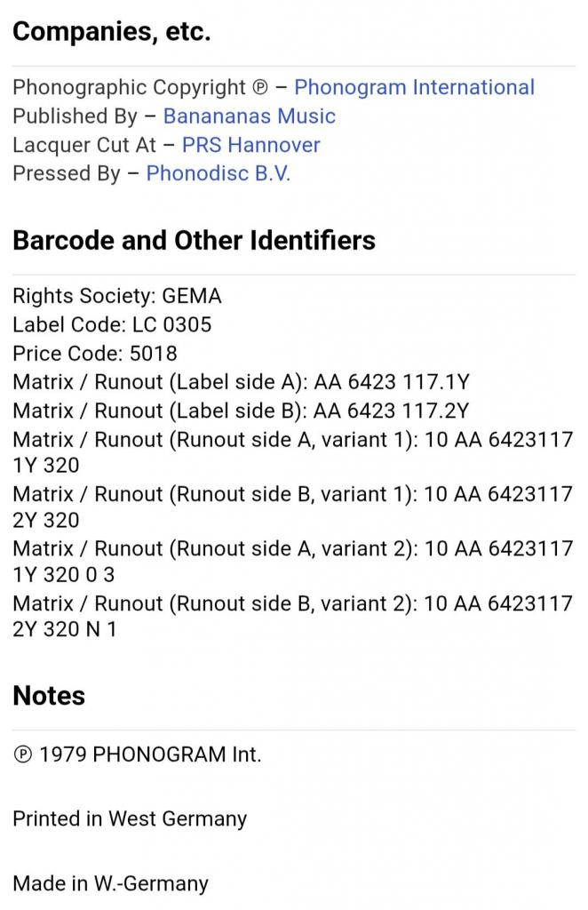588x910 pixels.
Task: Click the Rights Society: GEMA line
Action: point(117,296)
